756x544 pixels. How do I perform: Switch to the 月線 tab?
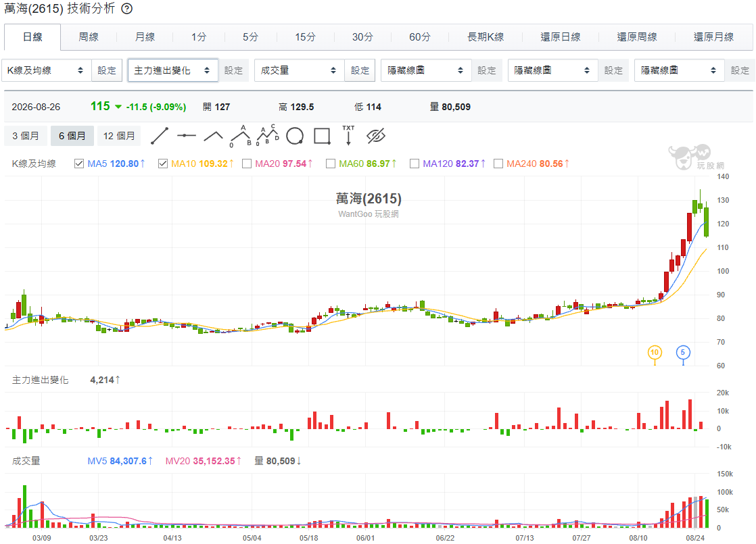[x=145, y=37]
